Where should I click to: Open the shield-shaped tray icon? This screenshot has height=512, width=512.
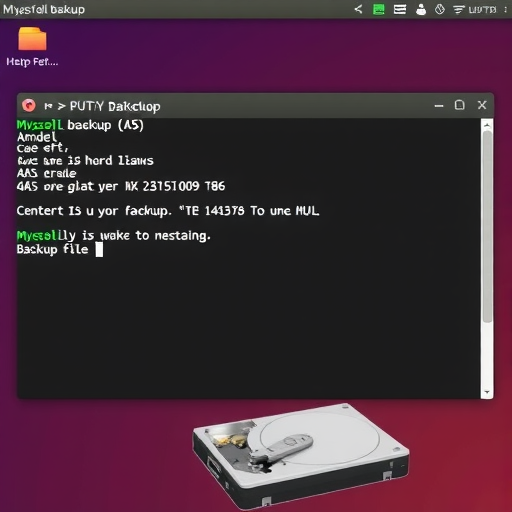440,9
